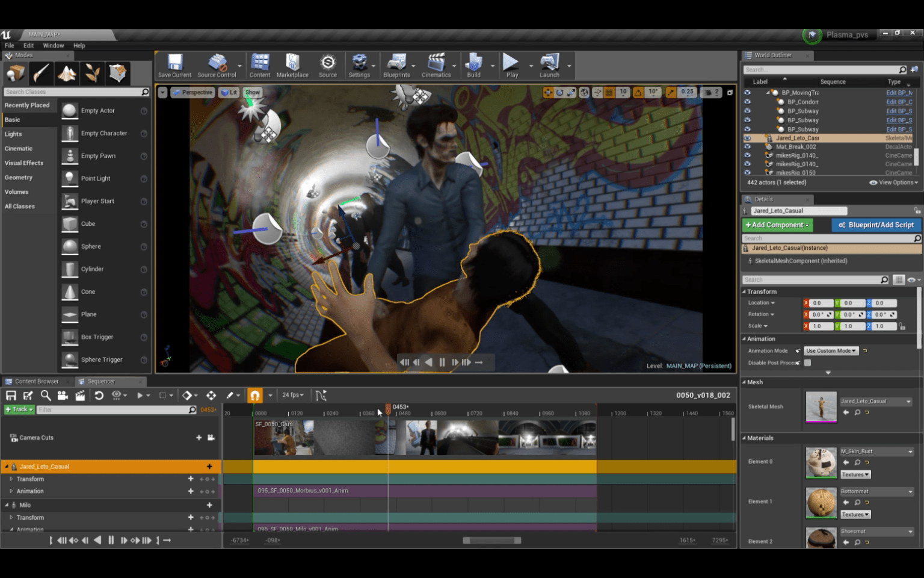Viewport: 924px width, 578px height.
Task: Open the Cinematics toolbar icon
Action: click(x=437, y=63)
